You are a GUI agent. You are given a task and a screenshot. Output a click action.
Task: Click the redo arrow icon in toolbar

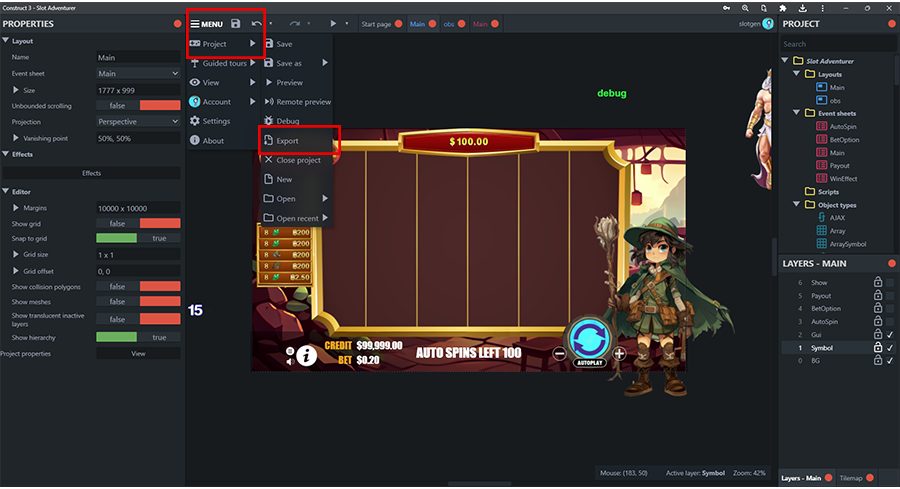pos(294,24)
